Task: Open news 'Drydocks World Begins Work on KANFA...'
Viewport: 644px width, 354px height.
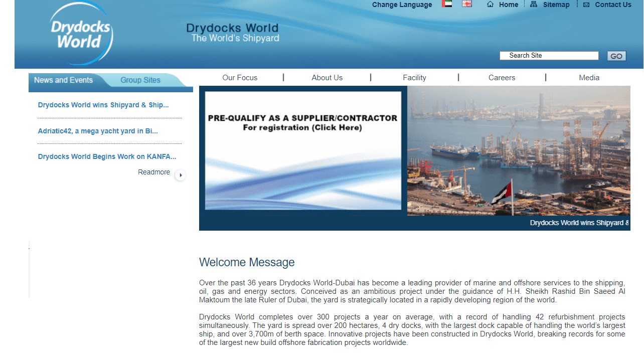Action: 107,157
